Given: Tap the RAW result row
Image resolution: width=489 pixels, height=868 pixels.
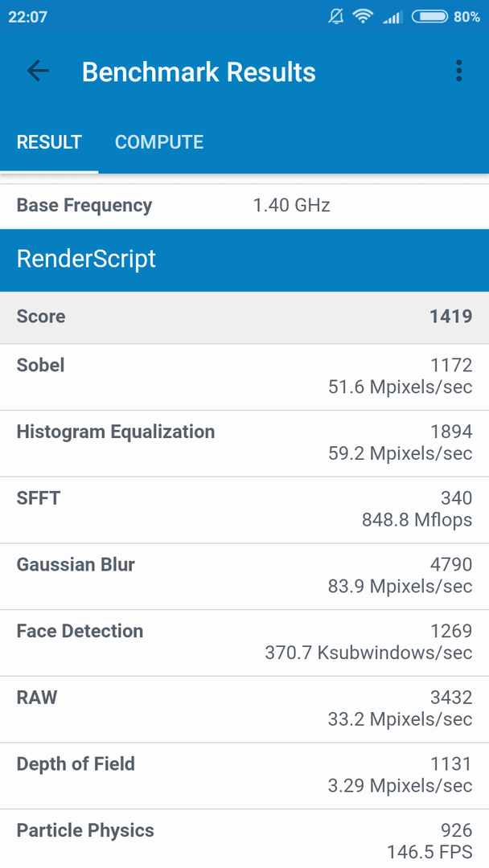Looking at the screenshot, I should click(x=244, y=709).
